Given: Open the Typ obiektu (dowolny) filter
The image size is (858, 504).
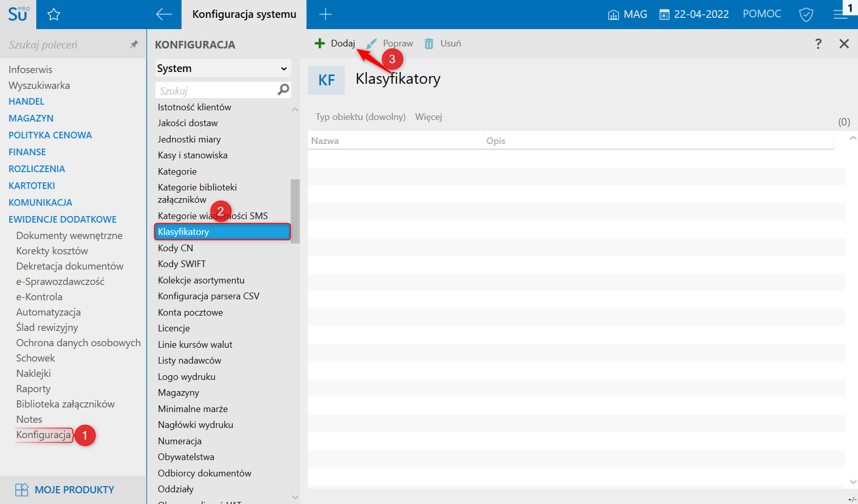Looking at the screenshot, I should click(x=361, y=117).
